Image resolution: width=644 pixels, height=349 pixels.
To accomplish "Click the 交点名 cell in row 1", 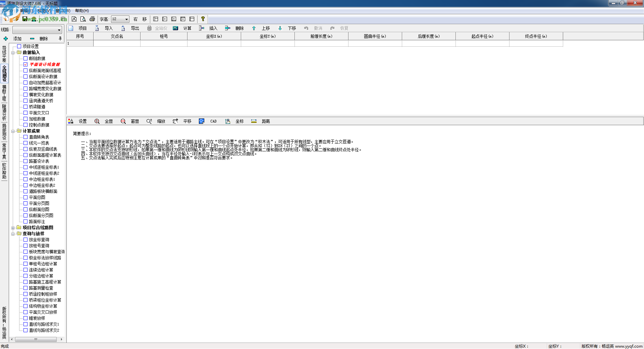I will 117,43.
